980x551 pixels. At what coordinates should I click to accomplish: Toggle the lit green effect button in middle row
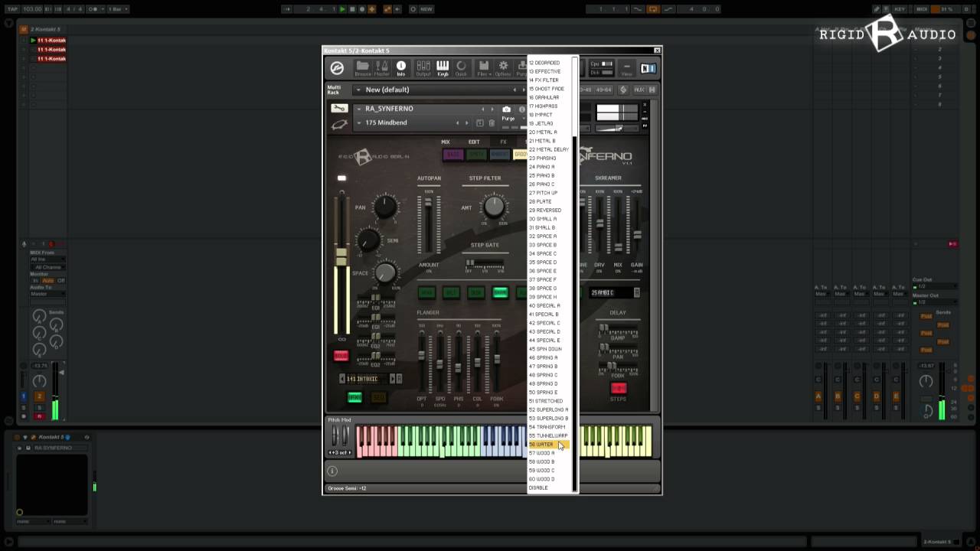click(x=500, y=292)
